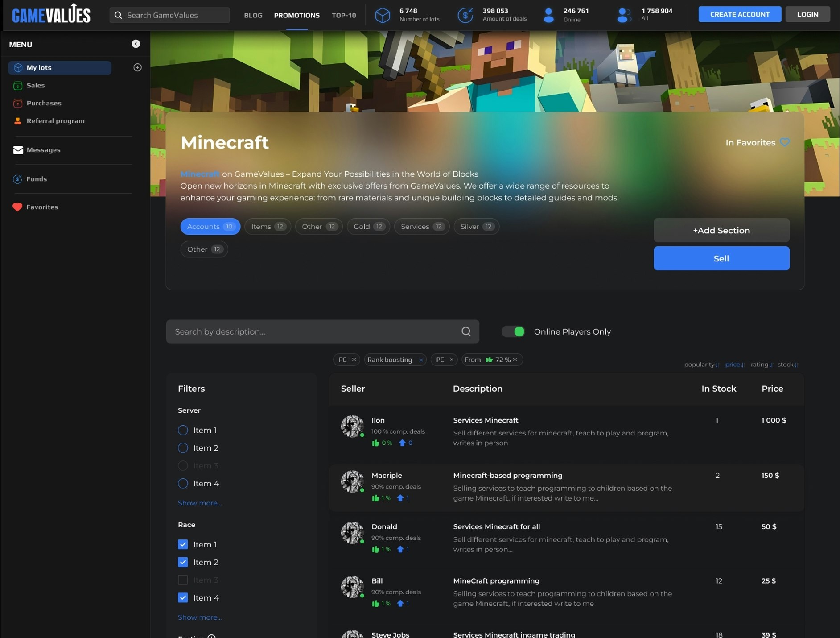The width and height of the screenshot is (840, 638).
Task: Click the blue up-arrow icon under Donald
Action: [x=400, y=549]
